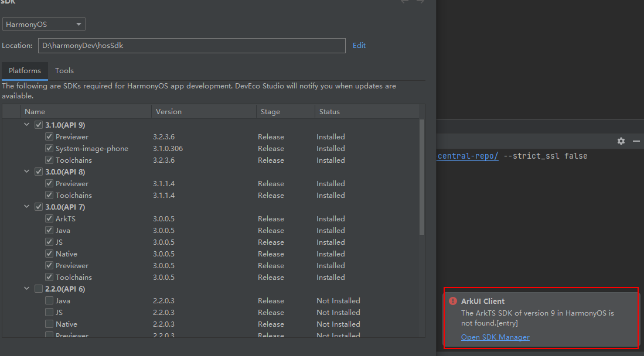This screenshot has width=644, height=356.
Task: Select the ArkTS row label
Action: point(66,218)
